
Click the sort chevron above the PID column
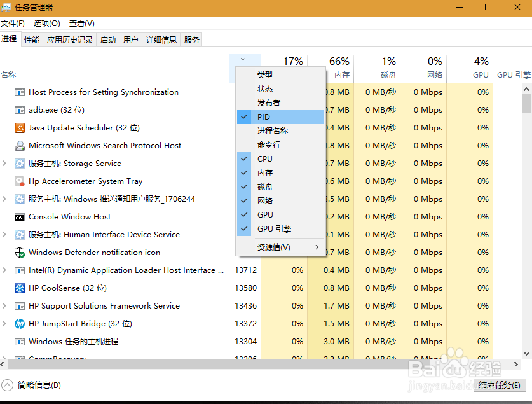point(243,59)
